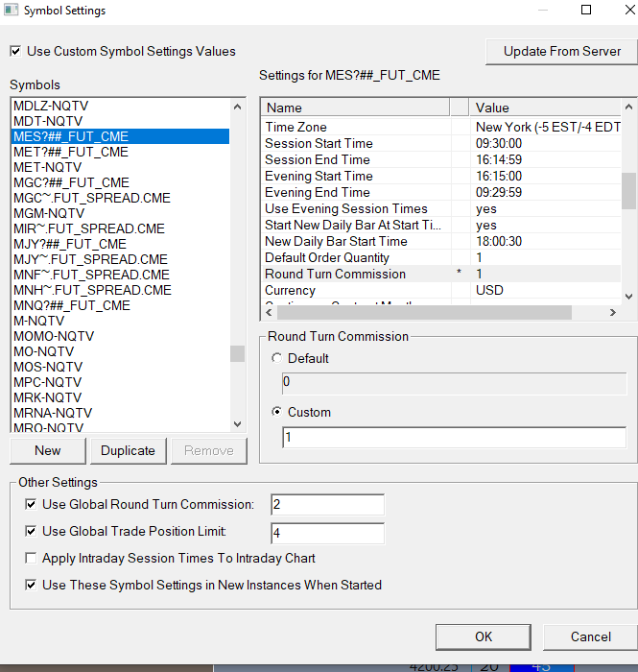Click up arrow of Symbols list scrollbar
638x672 pixels.
(238, 107)
